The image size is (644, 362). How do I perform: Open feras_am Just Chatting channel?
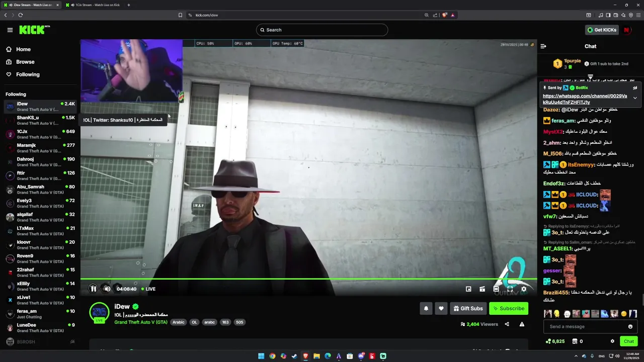pos(40,314)
